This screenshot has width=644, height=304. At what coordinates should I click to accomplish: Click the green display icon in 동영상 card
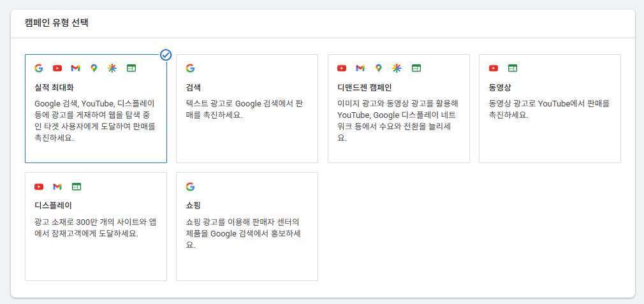(x=513, y=69)
